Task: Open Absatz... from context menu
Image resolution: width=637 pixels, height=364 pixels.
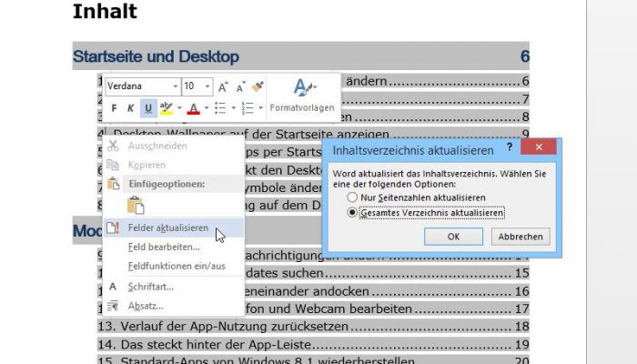Action: [x=174, y=306]
